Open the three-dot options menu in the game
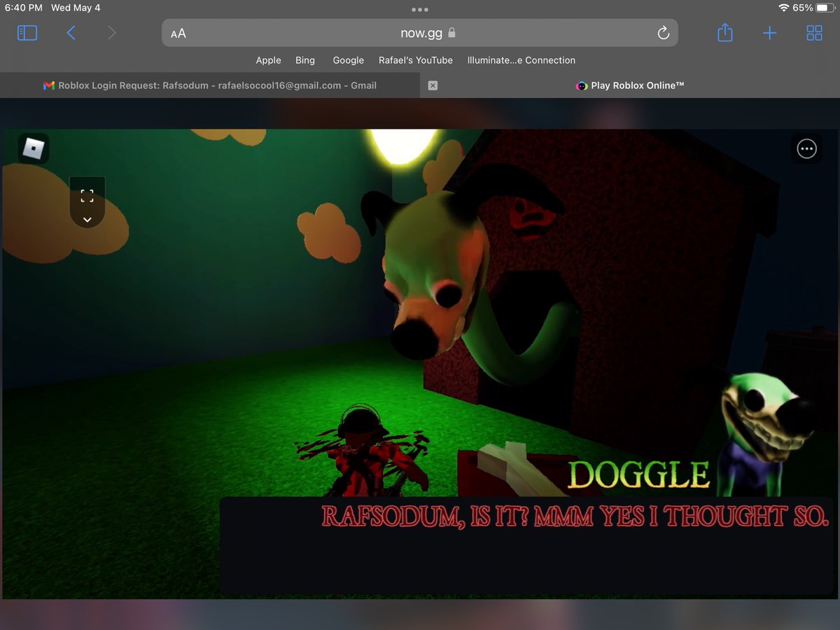840x630 pixels. (x=807, y=148)
